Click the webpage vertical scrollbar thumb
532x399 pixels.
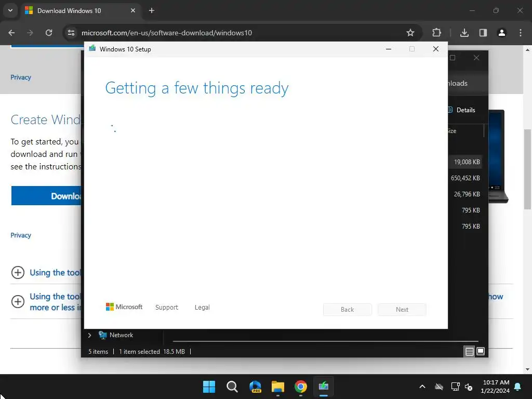527,169
